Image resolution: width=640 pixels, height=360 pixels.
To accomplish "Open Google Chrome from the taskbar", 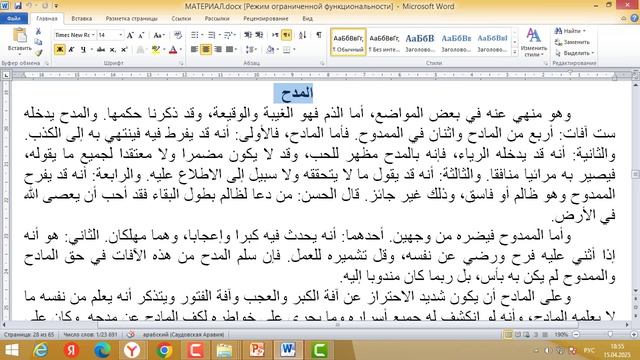I will click(x=164, y=350).
